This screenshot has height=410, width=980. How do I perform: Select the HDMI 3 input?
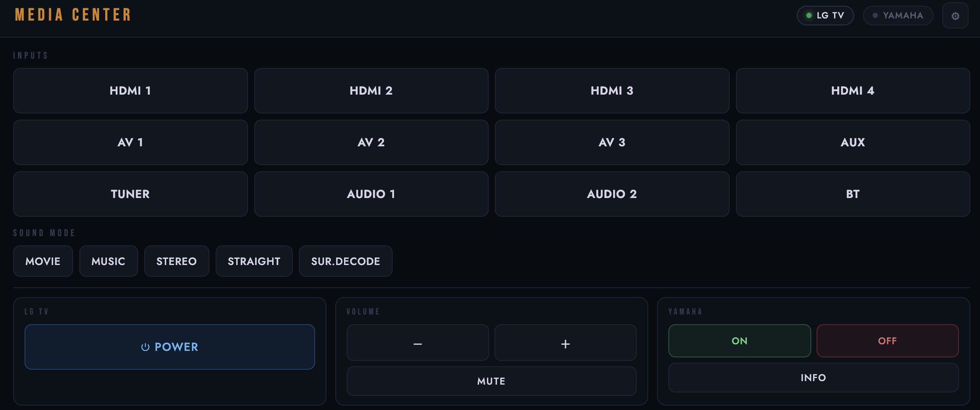(612, 91)
